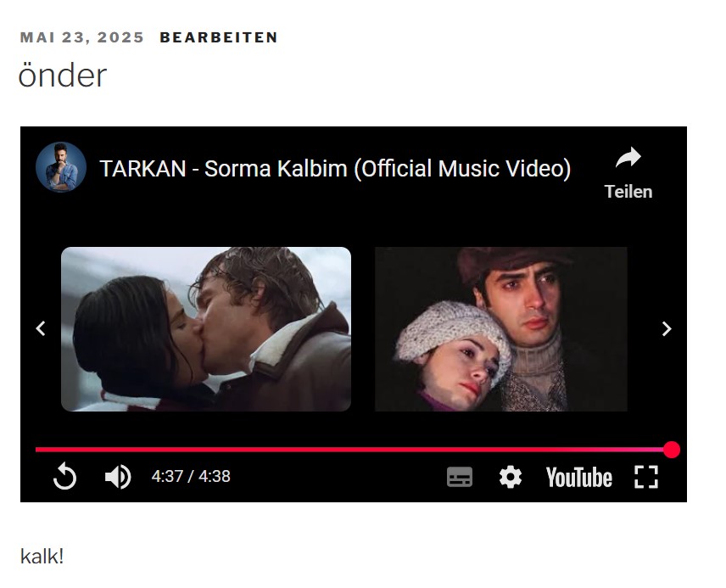Seek to the middle of the red progress bar
726x588 pixels.
pos(354,450)
